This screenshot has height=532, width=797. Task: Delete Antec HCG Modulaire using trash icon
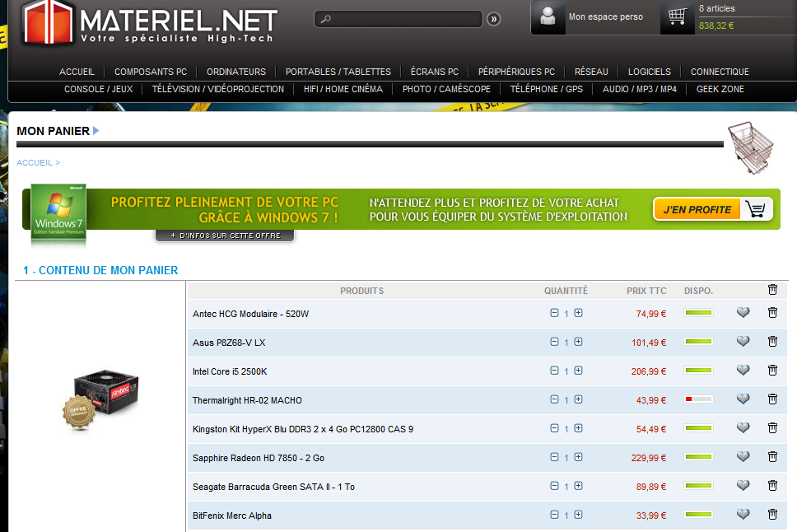click(x=772, y=313)
